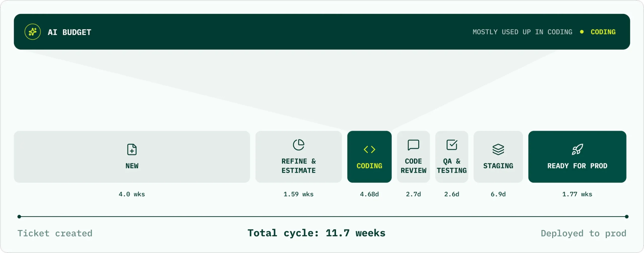Open the REFINE & ESTIMATE stage label

pos(299,166)
